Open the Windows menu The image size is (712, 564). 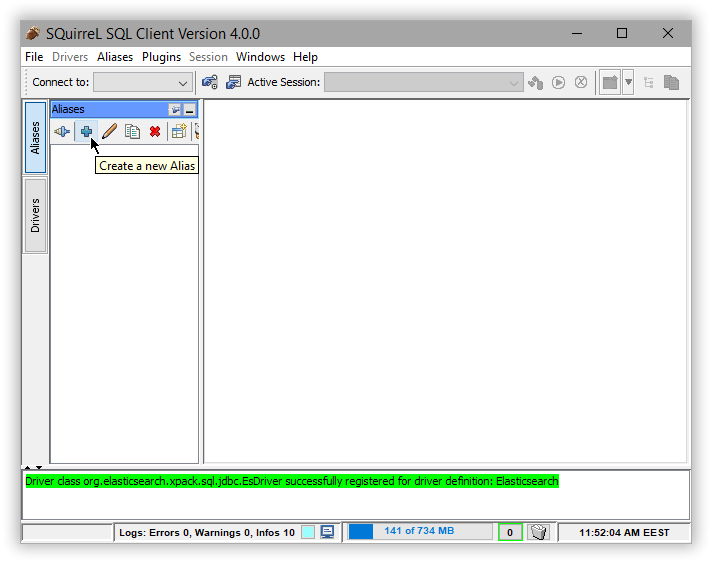(x=260, y=57)
